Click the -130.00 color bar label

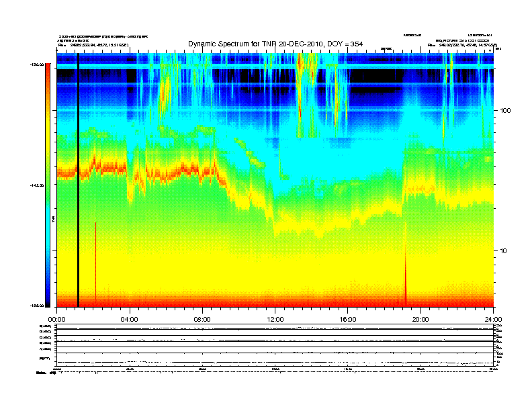point(37,64)
